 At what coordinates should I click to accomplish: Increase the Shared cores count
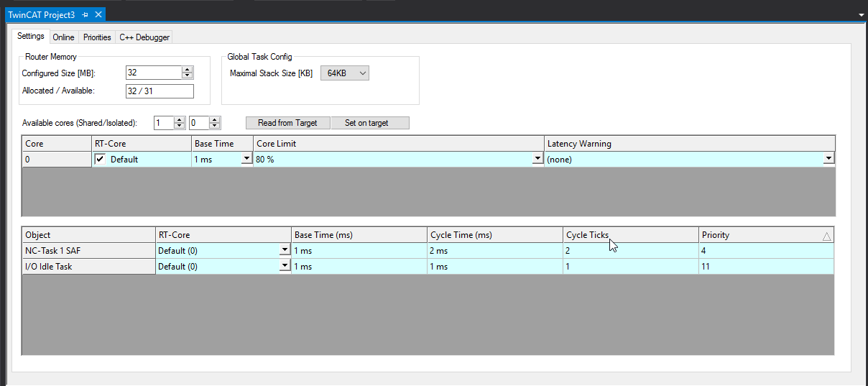point(180,120)
